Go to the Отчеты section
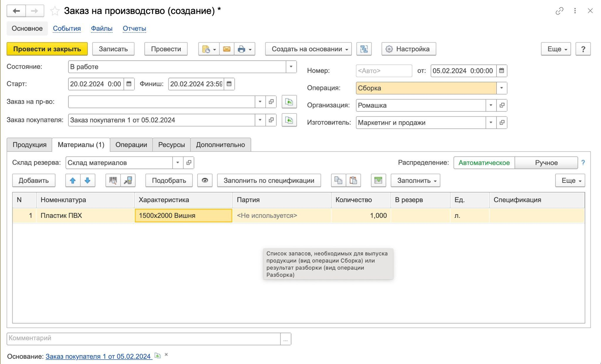Screen dimensions: 601x364 pos(134,28)
